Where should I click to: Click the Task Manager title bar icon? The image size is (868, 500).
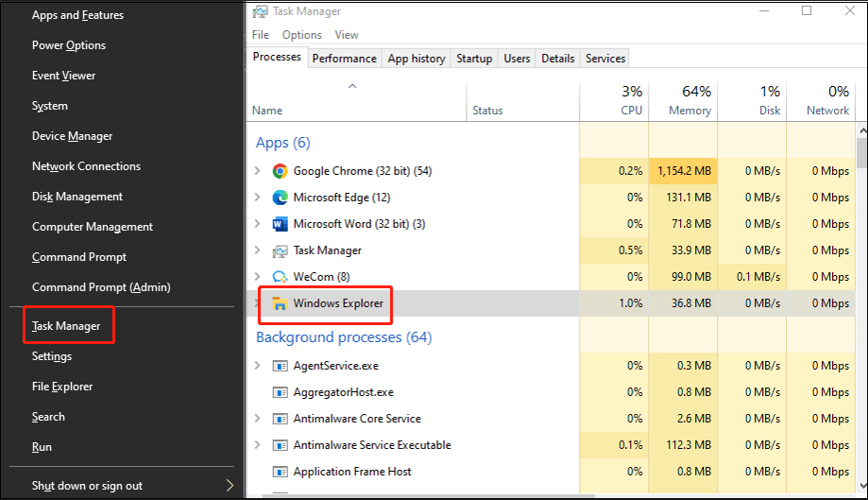pyautogui.click(x=260, y=11)
